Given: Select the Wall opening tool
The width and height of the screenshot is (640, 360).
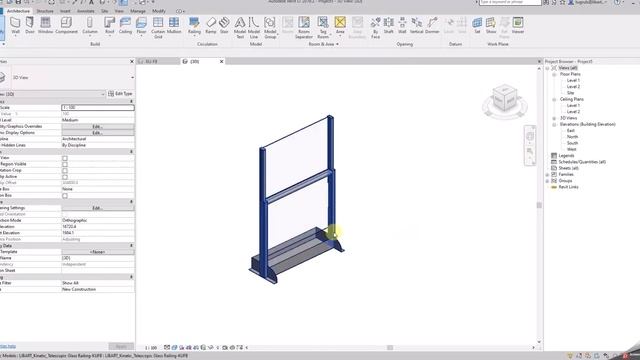Looking at the screenshot, I should coord(402,25).
